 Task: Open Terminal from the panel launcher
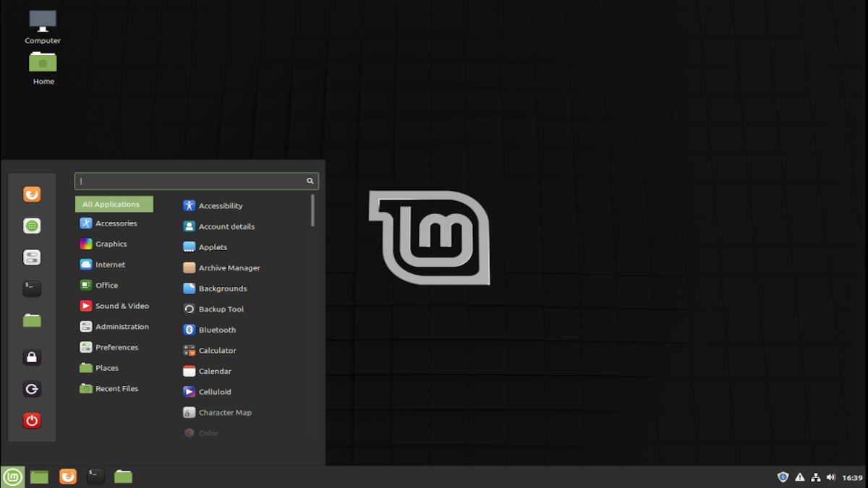click(x=95, y=477)
